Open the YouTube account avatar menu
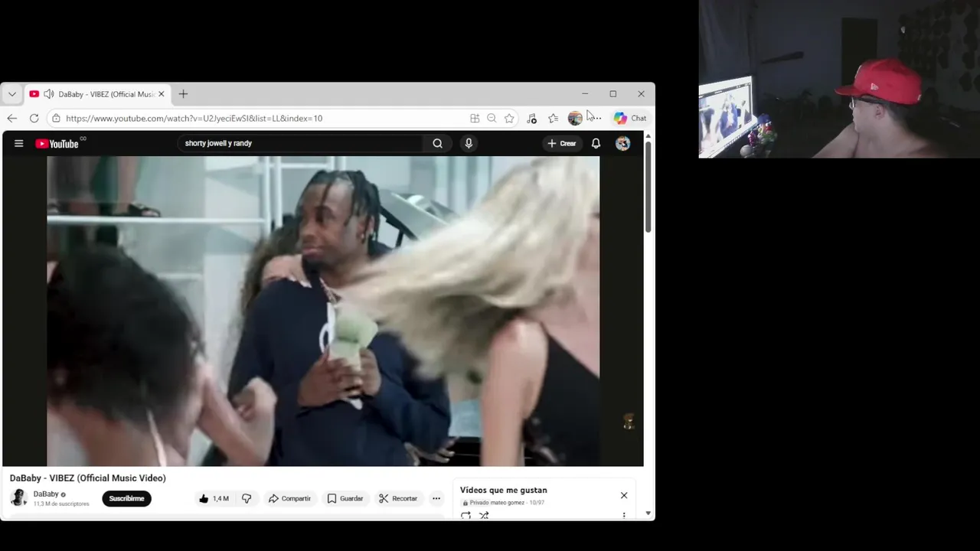 tap(623, 143)
